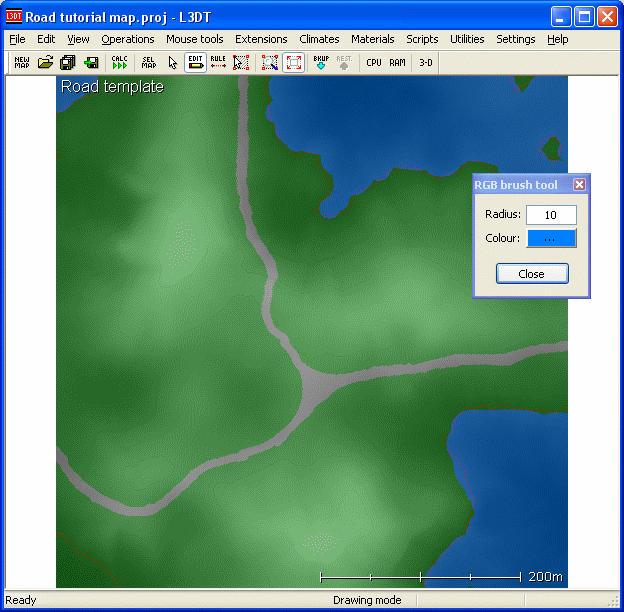
Task: Close the RGB brush tool dialog with X
Action: 579,185
